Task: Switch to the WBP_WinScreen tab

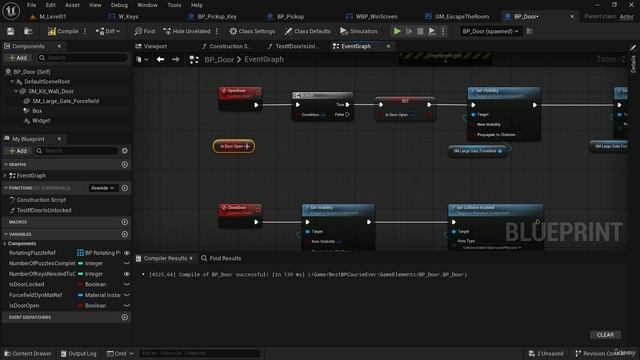Action: tap(376, 16)
